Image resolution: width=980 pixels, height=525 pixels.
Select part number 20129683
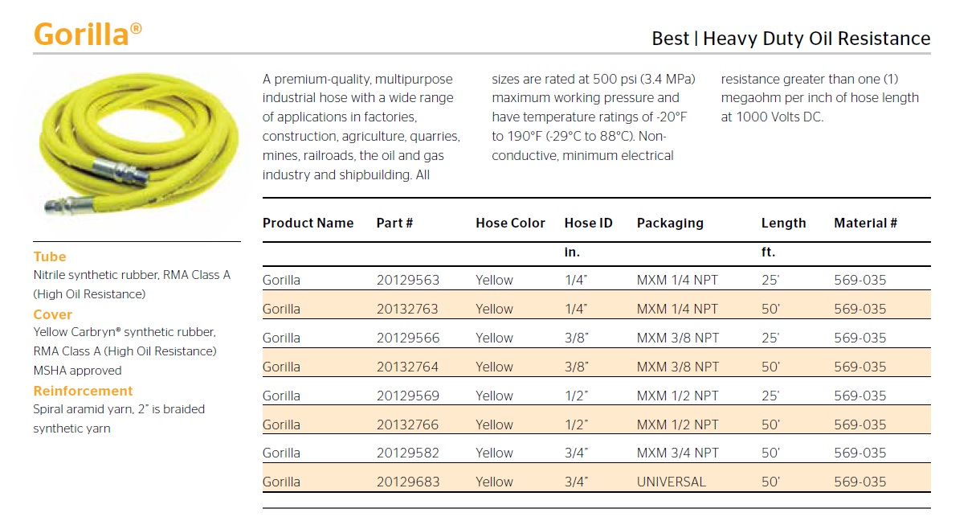407,482
